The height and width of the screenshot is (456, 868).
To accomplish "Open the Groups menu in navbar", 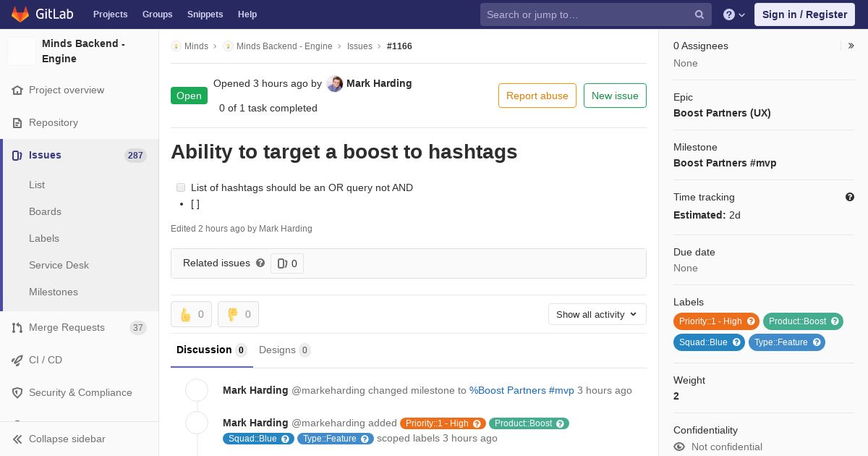I will 157,14.
